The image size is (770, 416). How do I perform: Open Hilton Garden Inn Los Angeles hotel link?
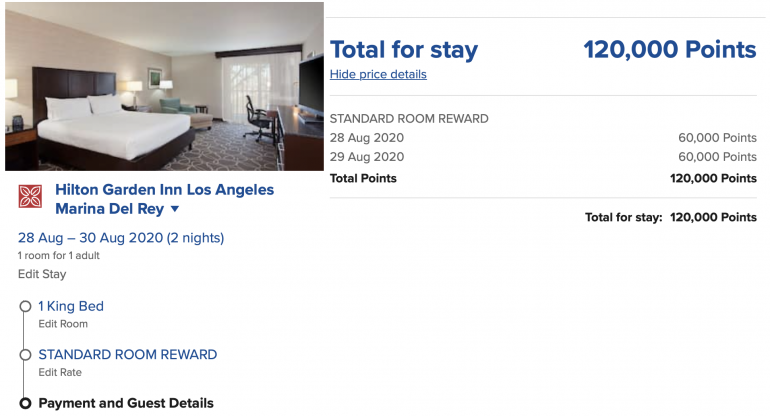[x=164, y=190]
